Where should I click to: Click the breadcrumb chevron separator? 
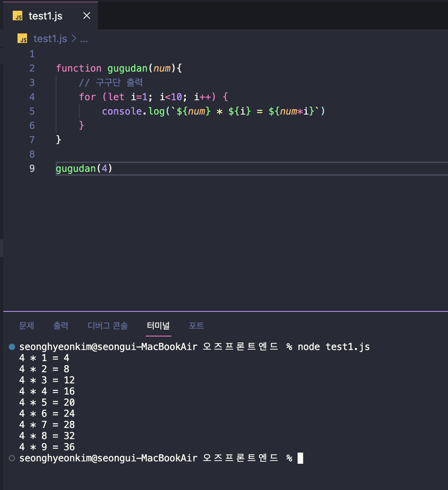tap(74, 39)
